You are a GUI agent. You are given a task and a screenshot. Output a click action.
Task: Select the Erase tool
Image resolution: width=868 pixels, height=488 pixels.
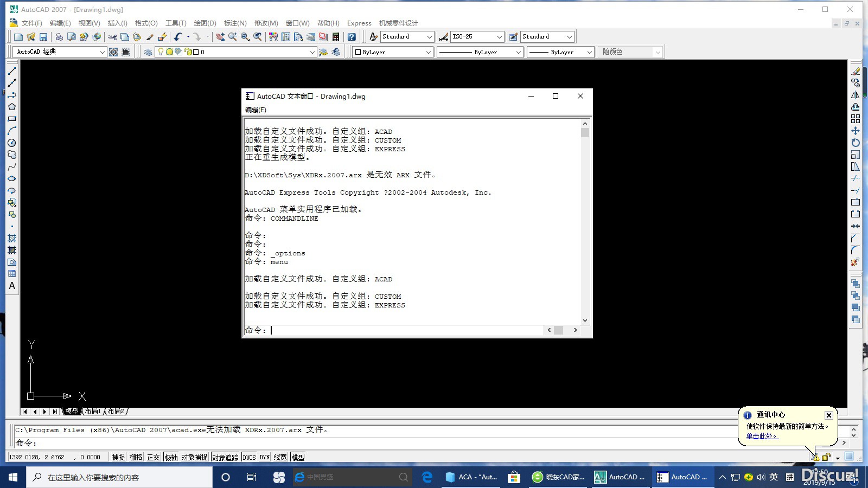tap(856, 71)
